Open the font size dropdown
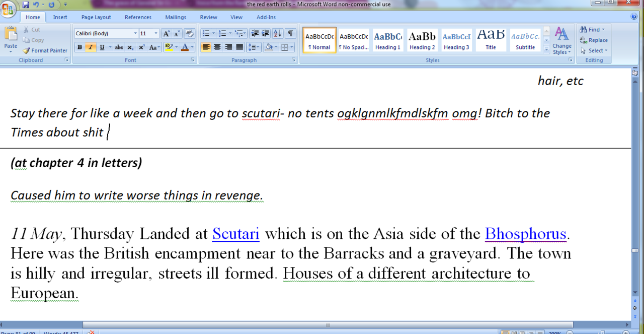The height and width of the screenshot is (334, 644). point(155,34)
